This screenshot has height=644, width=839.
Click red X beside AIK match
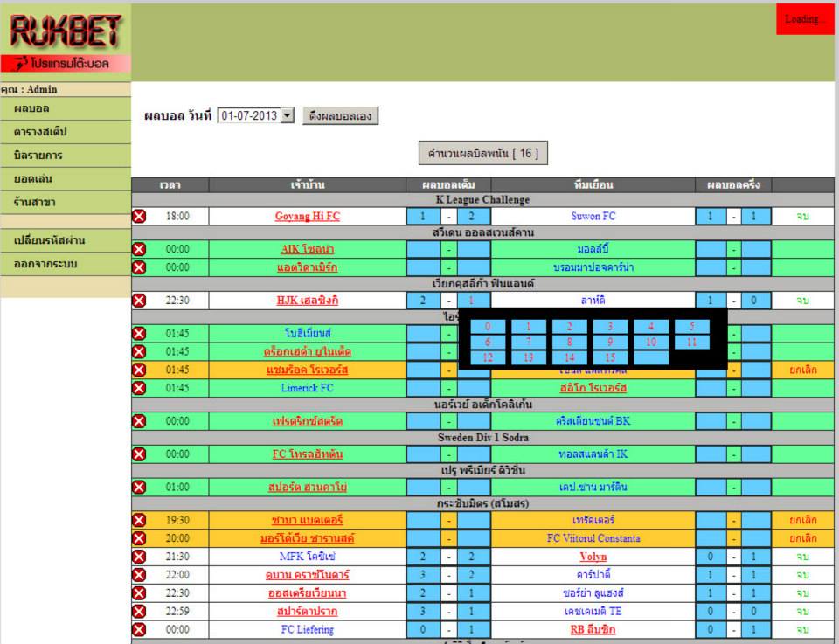point(139,249)
